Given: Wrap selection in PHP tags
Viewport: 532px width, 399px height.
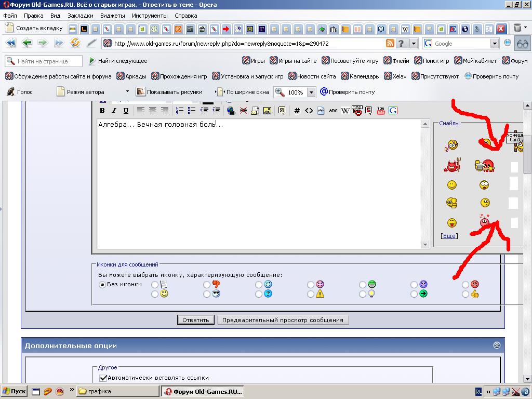Looking at the screenshot, I should (321, 111).
